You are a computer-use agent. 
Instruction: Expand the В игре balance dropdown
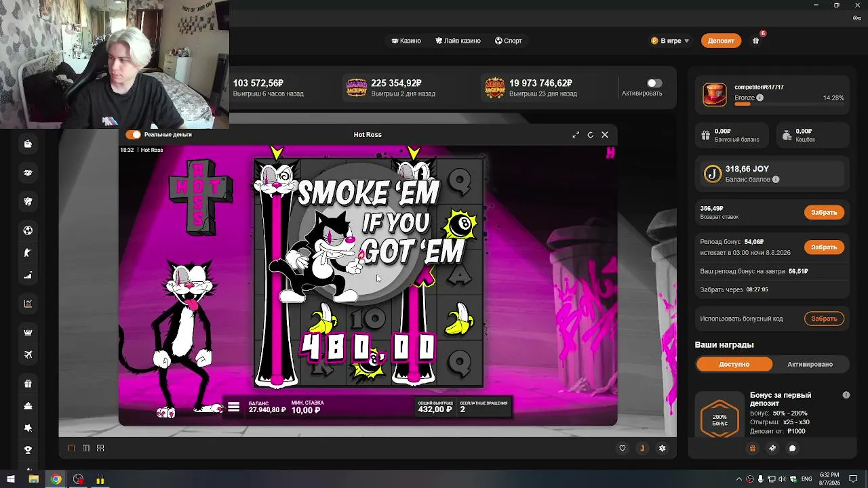(670, 41)
